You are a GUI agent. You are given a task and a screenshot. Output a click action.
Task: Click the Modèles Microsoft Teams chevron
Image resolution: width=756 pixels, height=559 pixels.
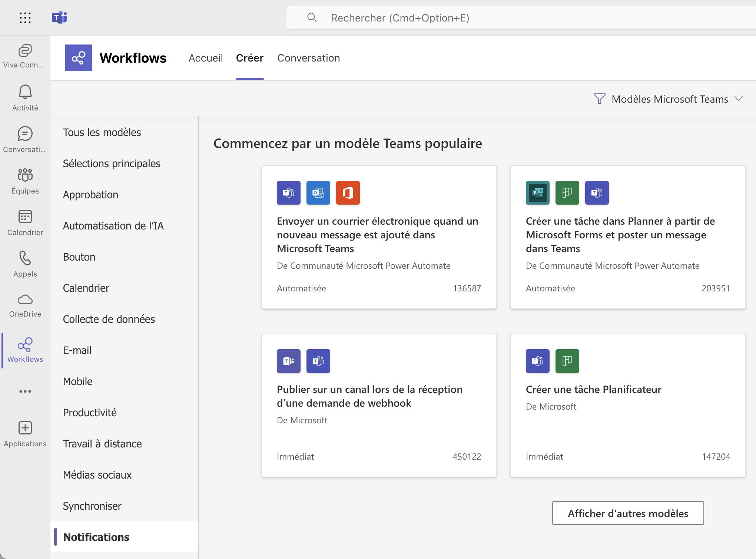(x=739, y=99)
